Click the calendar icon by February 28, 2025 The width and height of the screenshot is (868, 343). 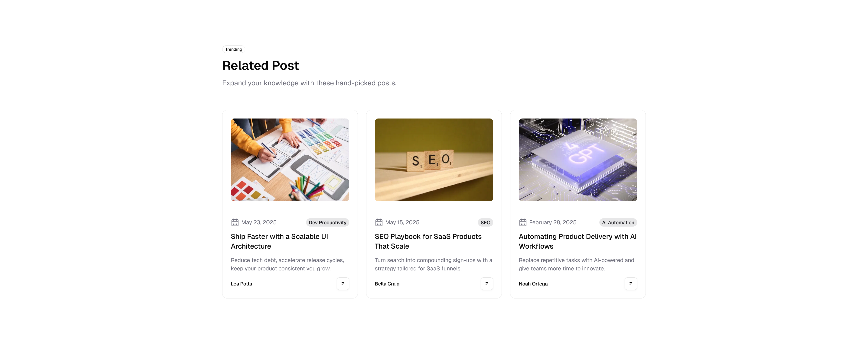click(523, 222)
